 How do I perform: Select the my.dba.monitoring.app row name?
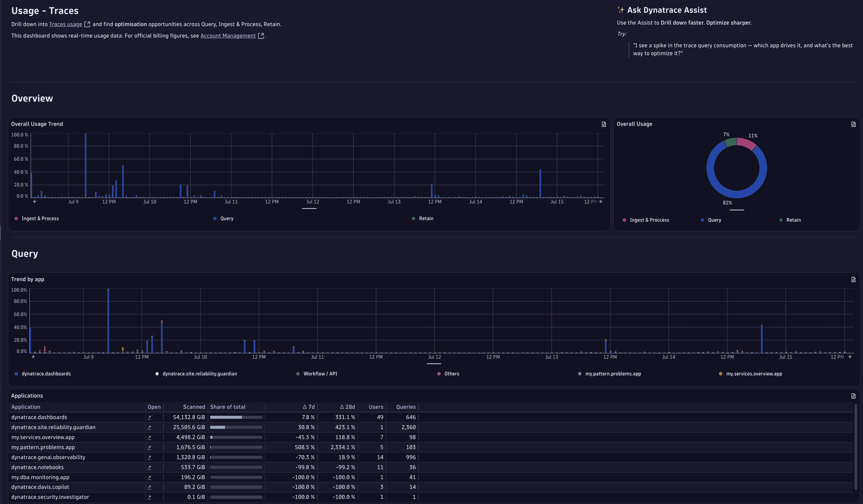pyautogui.click(x=40, y=477)
